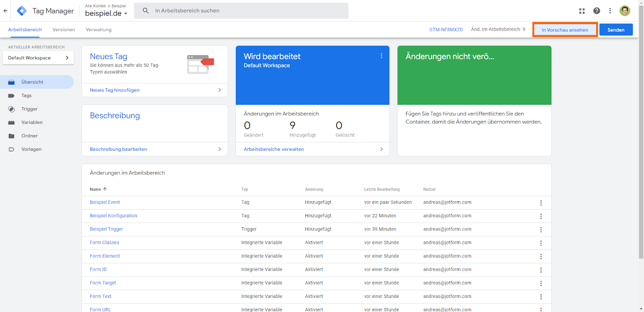Open row options for Beispiel Event
644x312 pixels.
[541, 203]
